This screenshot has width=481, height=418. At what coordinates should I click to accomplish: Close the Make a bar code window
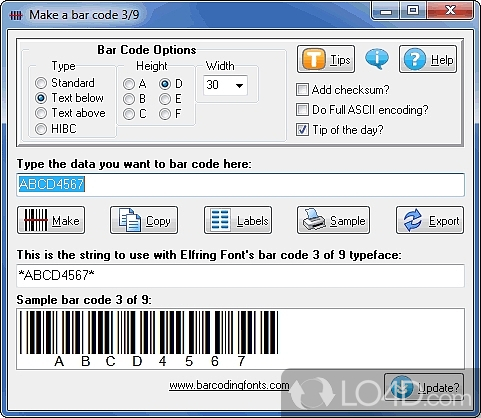pyautogui.click(x=449, y=12)
